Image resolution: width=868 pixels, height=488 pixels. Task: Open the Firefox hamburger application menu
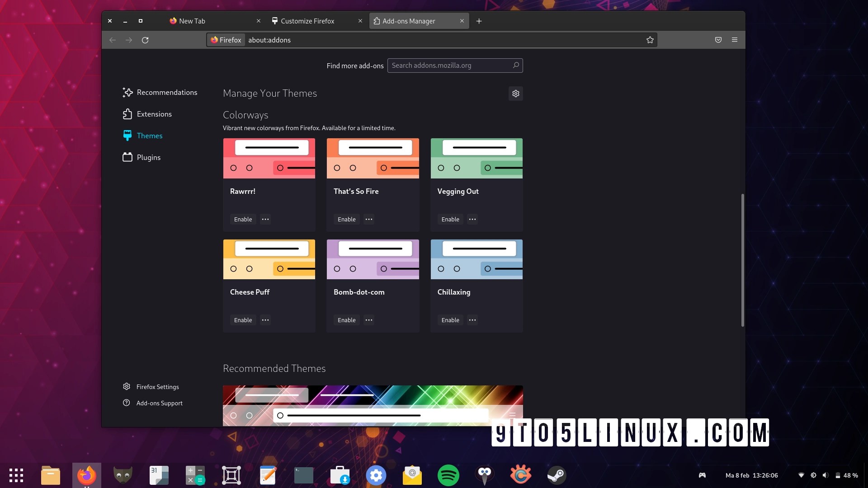(x=735, y=40)
